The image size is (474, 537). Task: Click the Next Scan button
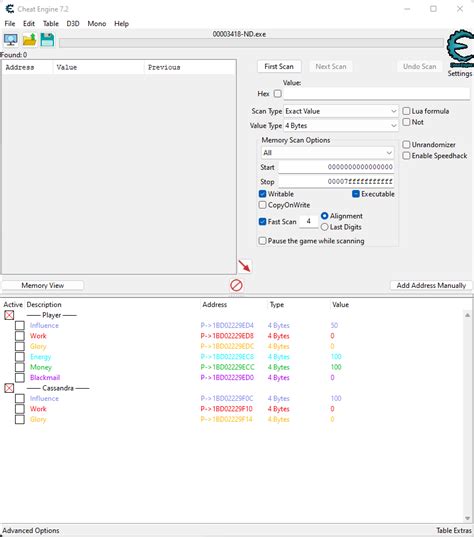(x=331, y=66)
